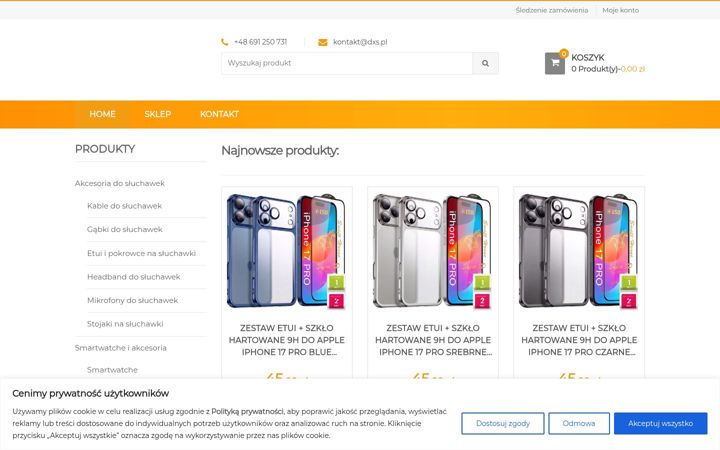Open SKLEP menu item

pyautogui.click(x=158, y=114)
